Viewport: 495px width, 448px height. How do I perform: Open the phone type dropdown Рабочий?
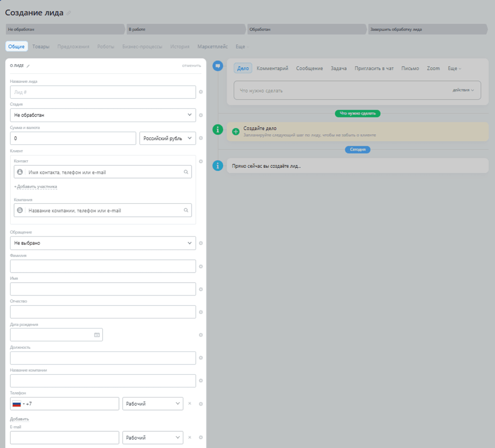point(153,404)
